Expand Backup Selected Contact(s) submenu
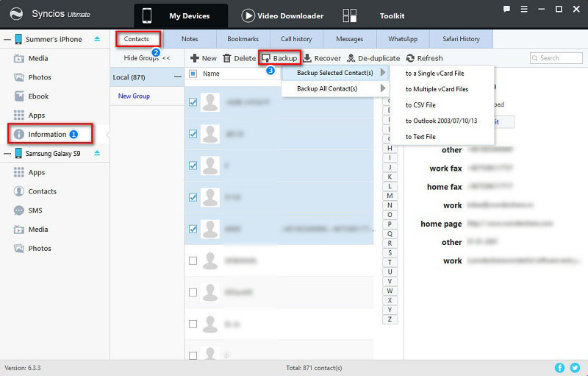Screen dimensions: 588x376 pyautogui.click(x=334, y=73)
